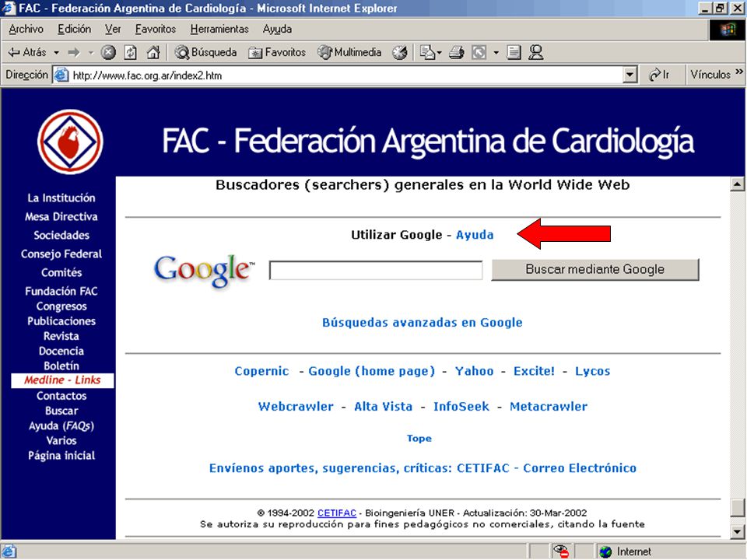Click the page icon in the address bar

(61, 75)
